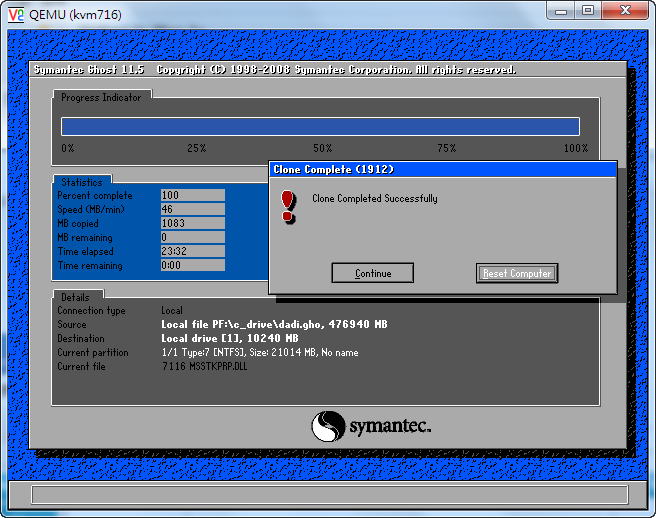Click the Time elapsed value 23:32
656x518 pixels.
pyautogui.click(x=192, y=251)
